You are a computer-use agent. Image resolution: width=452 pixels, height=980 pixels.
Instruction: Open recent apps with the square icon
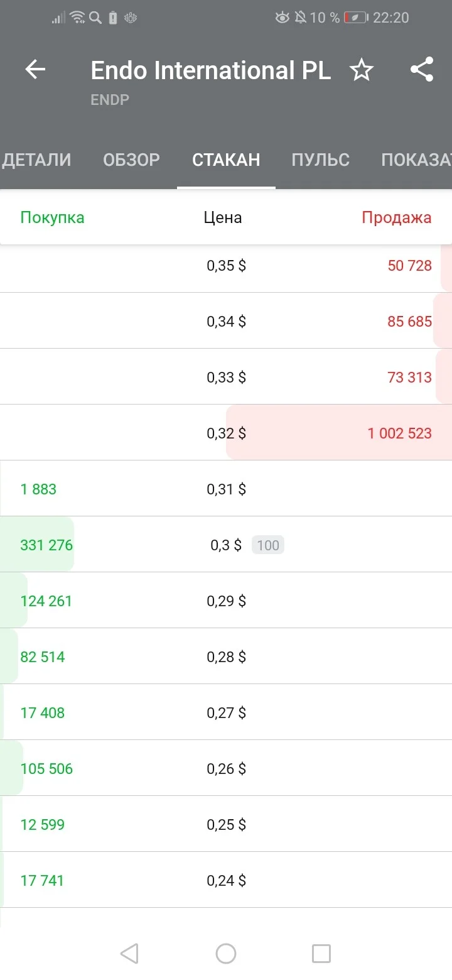click(321, 954)
